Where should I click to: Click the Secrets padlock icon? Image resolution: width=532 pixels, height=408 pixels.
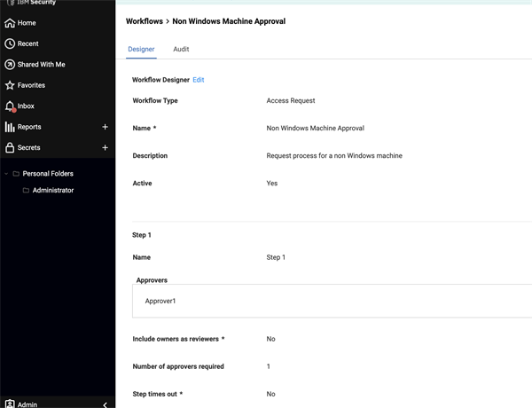pyautogui.click(x=10, y=147)
